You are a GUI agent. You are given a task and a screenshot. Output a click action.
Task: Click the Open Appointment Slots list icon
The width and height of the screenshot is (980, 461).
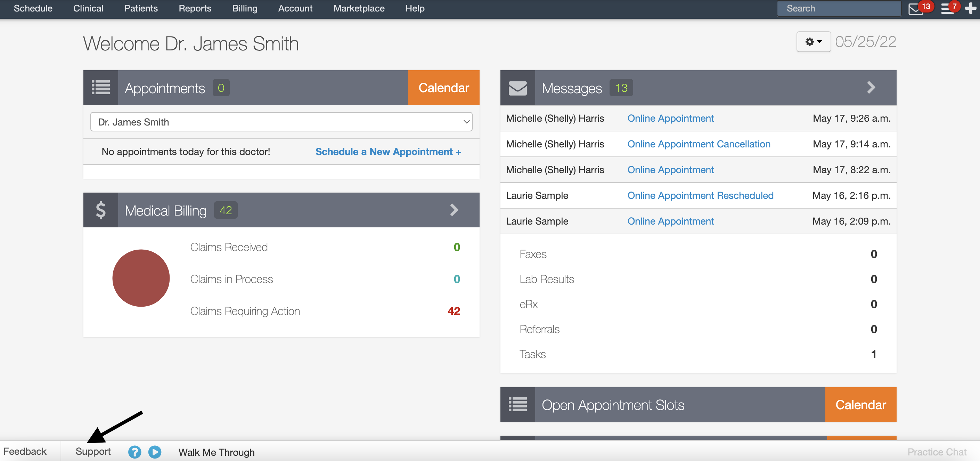(x=517, y=404)
